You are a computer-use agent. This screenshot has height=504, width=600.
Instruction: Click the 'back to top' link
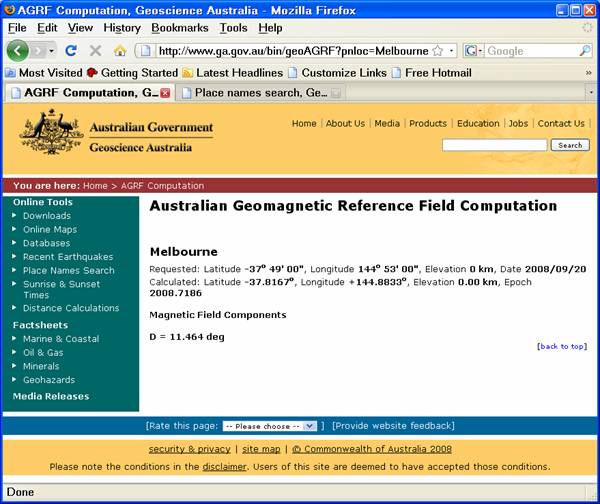561,346
